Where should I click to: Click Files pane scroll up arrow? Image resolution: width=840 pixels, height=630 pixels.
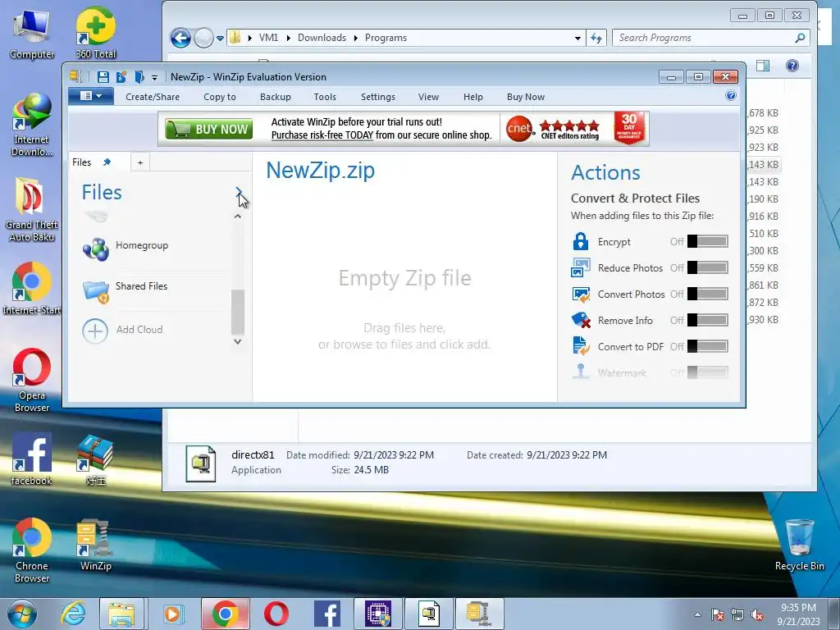pyautogui.click(x=238, y=217)
